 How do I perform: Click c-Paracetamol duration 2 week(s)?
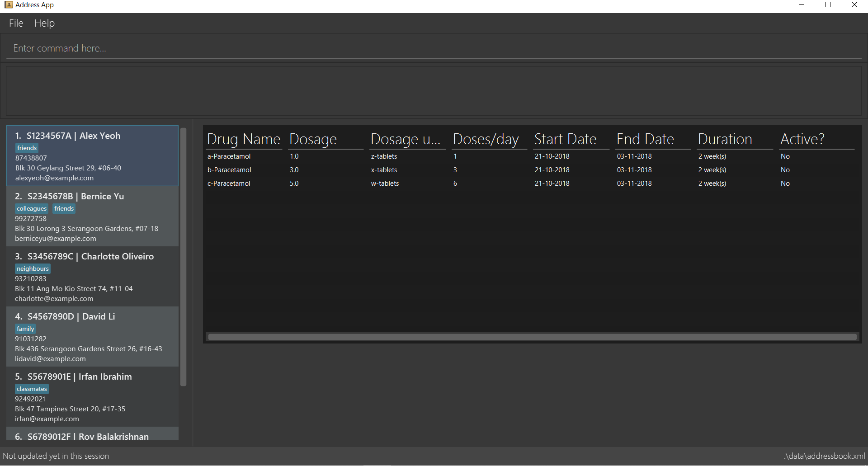pos(712,184)
